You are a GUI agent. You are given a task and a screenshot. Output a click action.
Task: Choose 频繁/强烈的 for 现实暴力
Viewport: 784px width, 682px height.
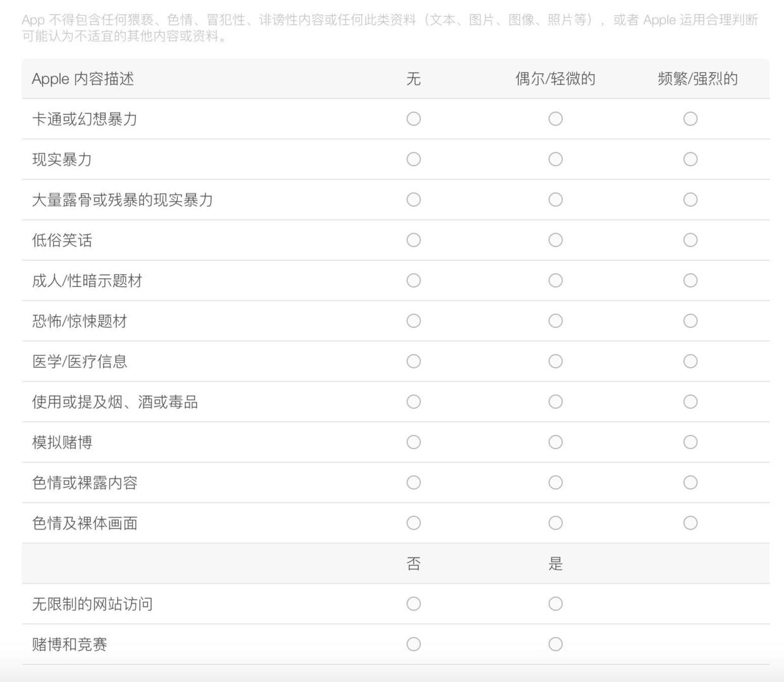(x=690, y=159)
